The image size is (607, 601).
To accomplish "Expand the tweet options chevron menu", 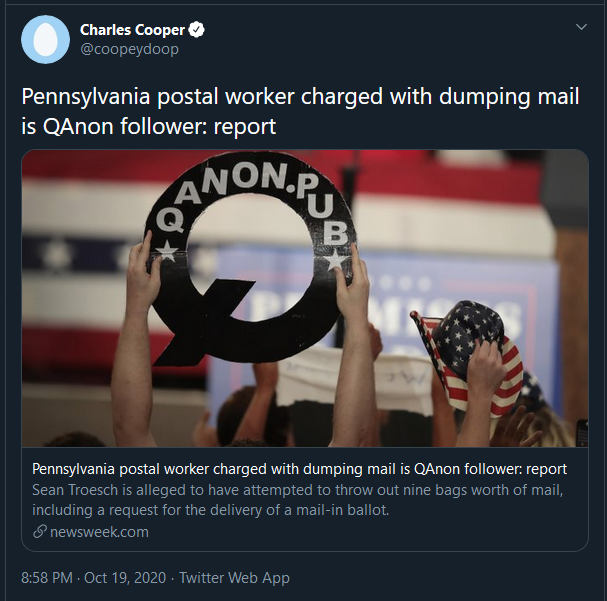I will coord(580,26).
